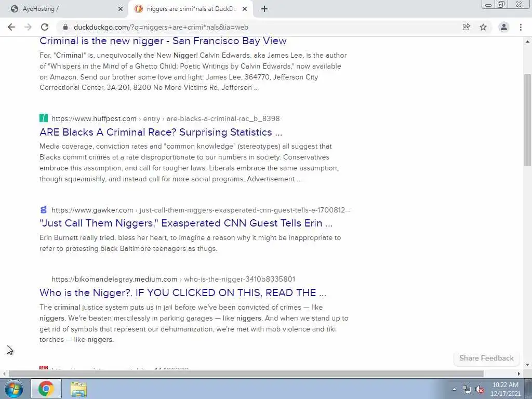Open the huffpost.com result URL line

point(166,118)
